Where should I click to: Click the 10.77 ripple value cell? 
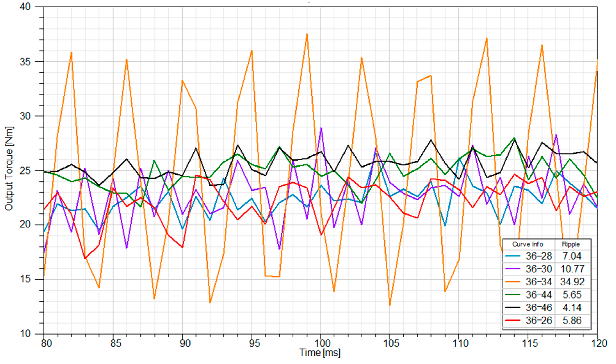pyautogui.click(x=572, y=269)
